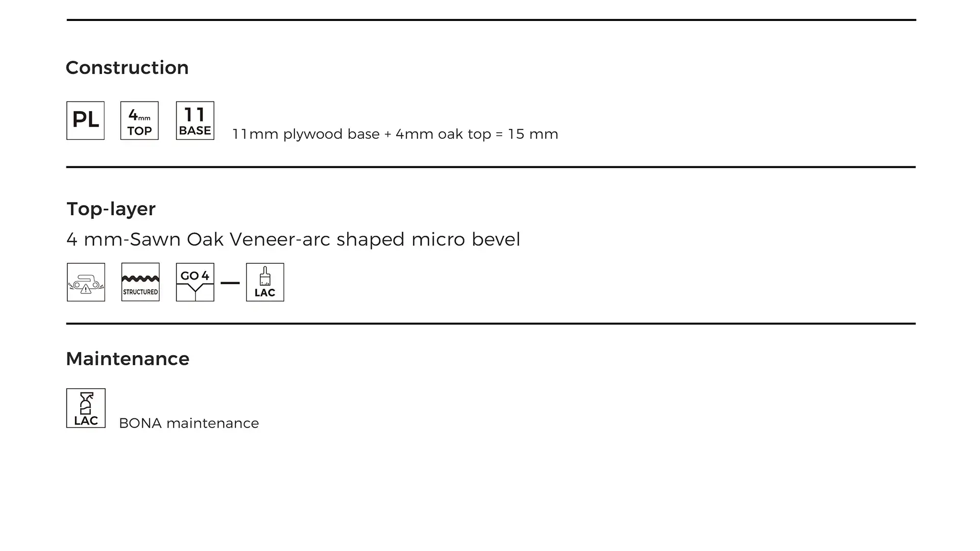Click the BONA maintenance label

(x=189, y=423)
